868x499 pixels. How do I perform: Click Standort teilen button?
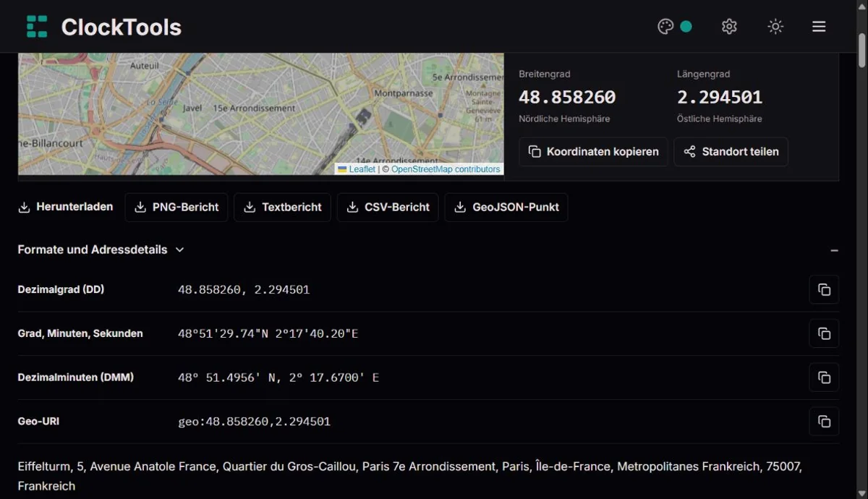(731, 152)
